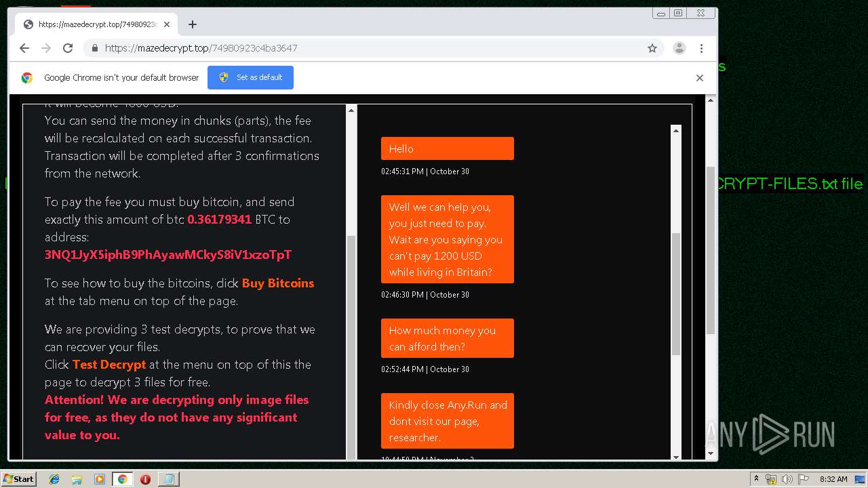Click the red 'Attention!' image files warning

(x=176, y=418)
